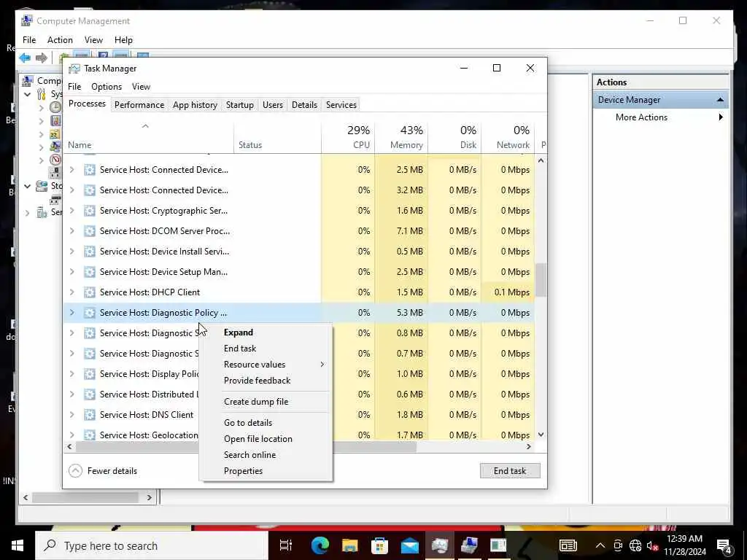
Task: Click gear icon of Device Setup Manager row
Action: pos(90,272)
